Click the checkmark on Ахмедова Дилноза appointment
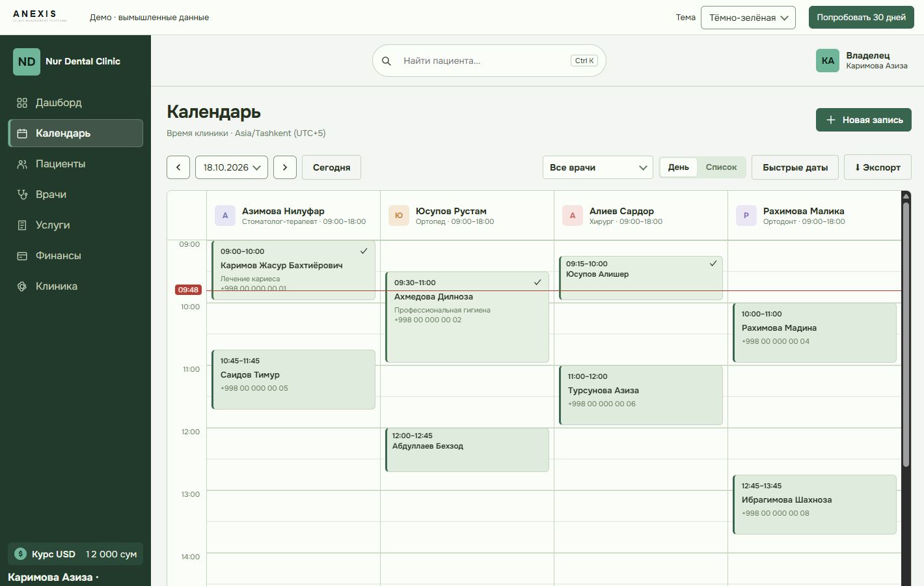Screen dimensions: 924x586 (537, 282)
